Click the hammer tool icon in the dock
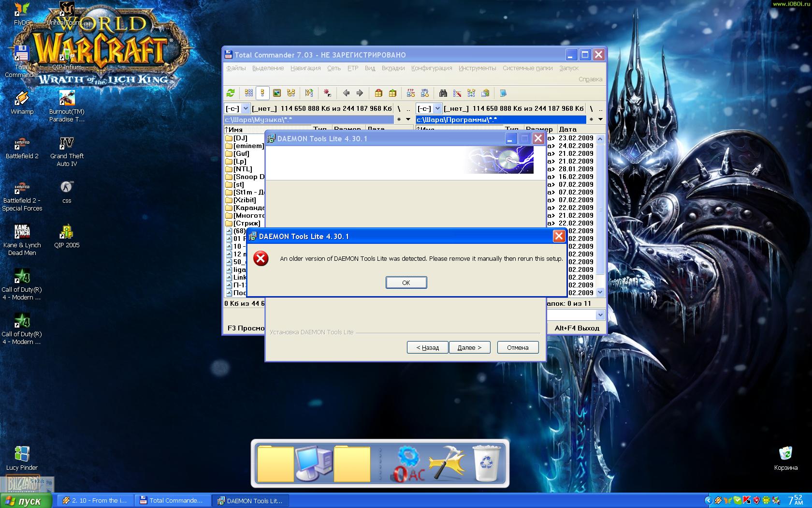The image size is (812, 508). [x=447, y=463]
